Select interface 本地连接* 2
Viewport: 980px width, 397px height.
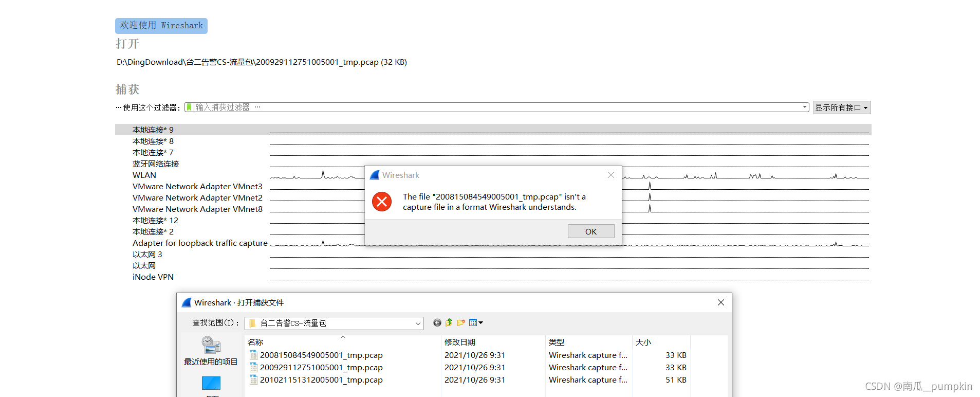(x=153, y=232)
